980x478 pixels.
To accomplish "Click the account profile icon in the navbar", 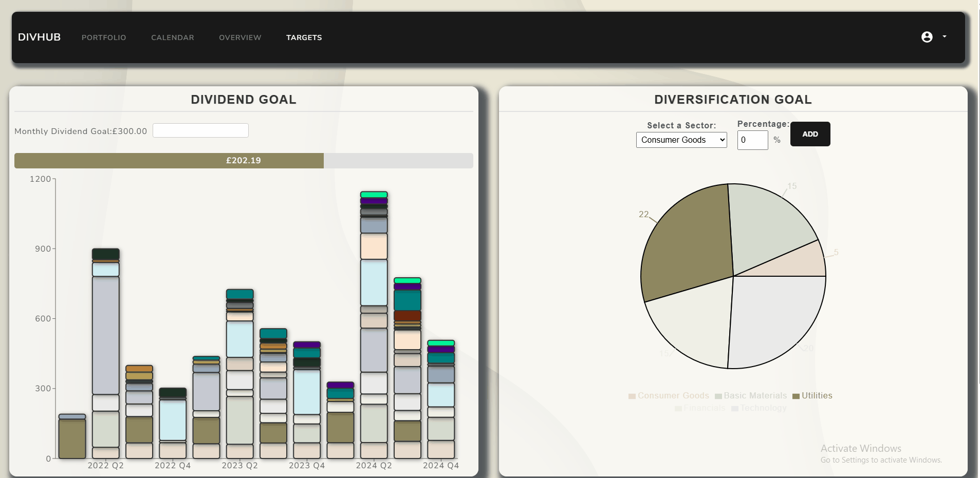I will coord(926,36).
